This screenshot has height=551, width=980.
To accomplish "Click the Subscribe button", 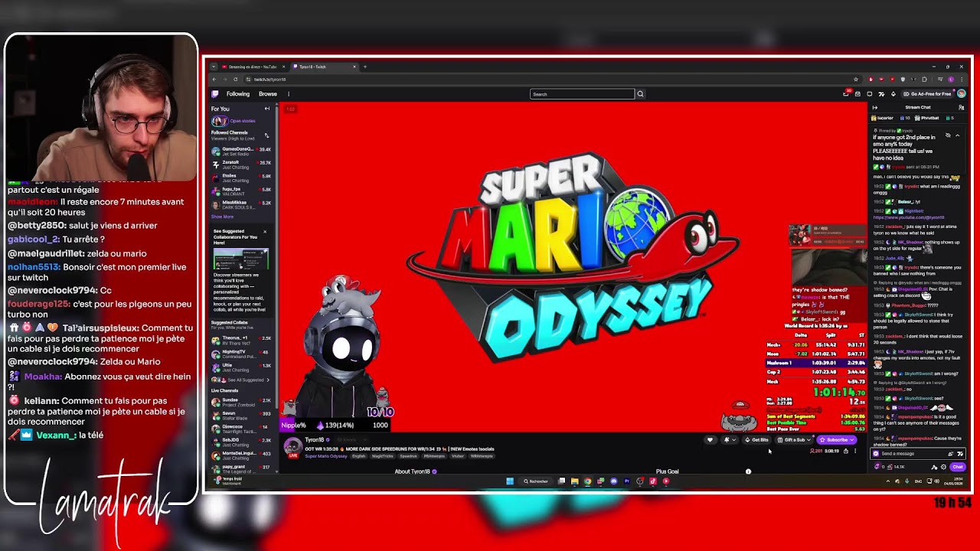I will tap(837, 440).
